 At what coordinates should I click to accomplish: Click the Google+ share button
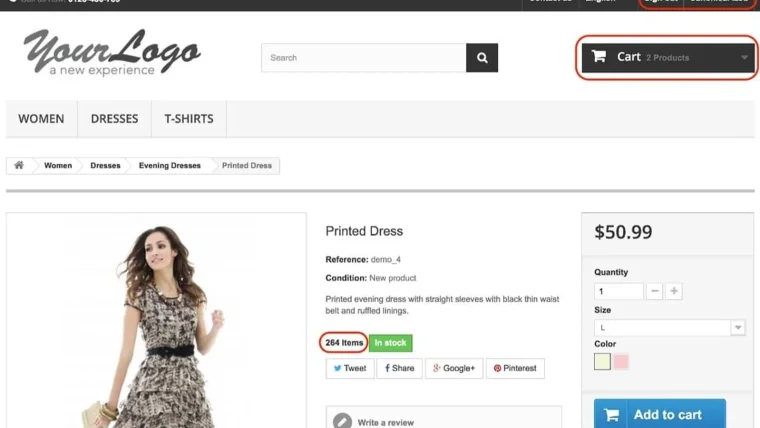(454, 368)
